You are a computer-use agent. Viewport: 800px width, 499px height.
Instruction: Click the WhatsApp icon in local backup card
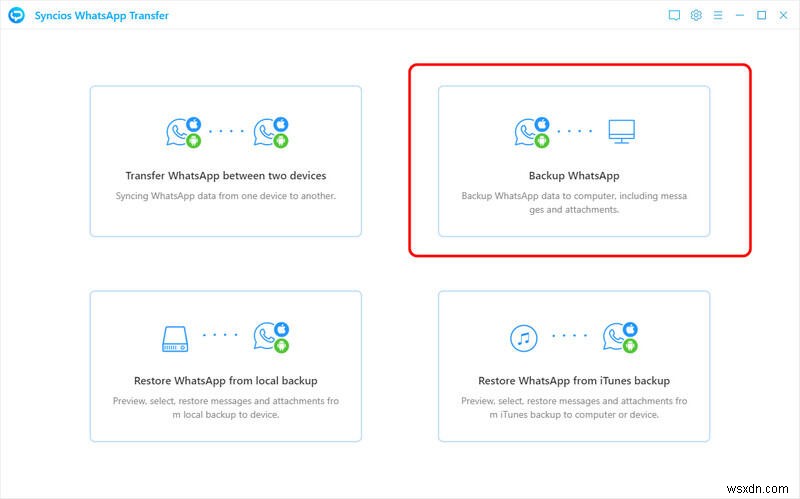pos(271,337)
